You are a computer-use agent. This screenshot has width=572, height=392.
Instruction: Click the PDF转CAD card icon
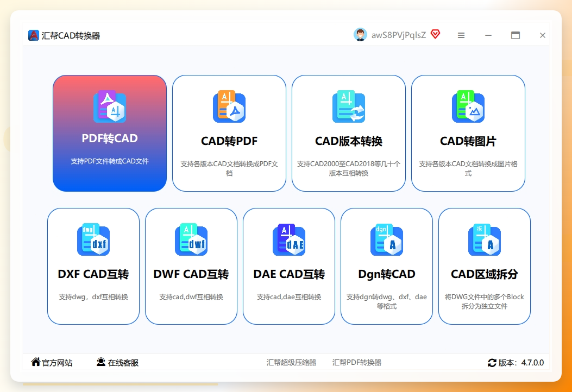tap(110, 106)
